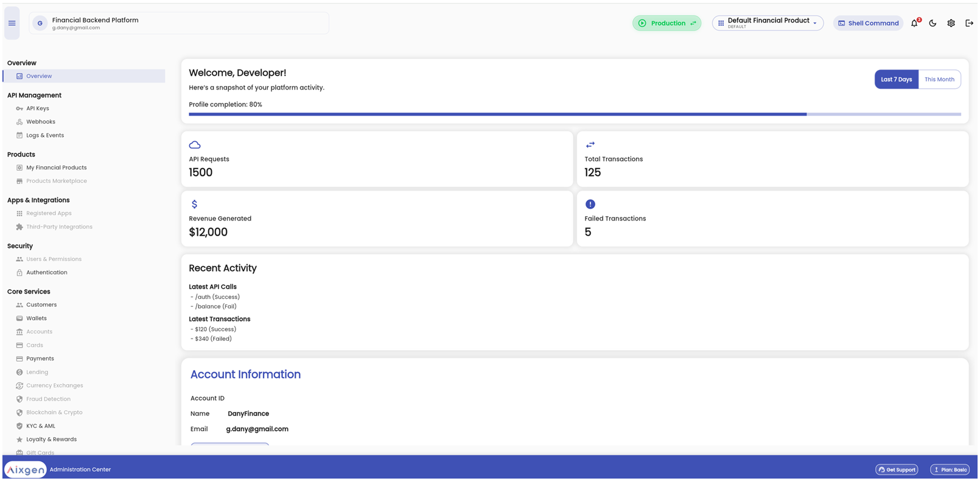Image resolution: width=980 pixels, height=481 pixels.
Task: Click the account avatar G icon
Action: (40, 23)
